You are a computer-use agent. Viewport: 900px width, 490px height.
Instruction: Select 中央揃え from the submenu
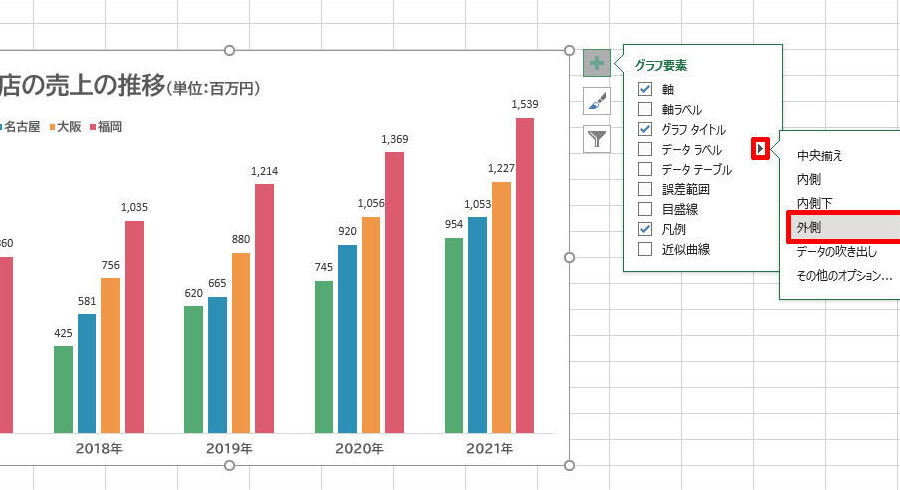pos(819,156)
